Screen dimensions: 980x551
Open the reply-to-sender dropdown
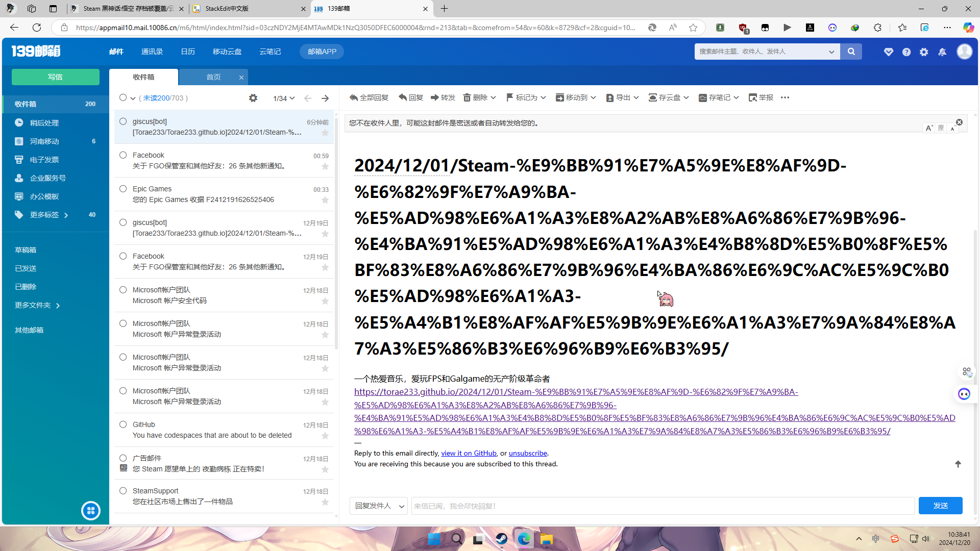click(379, 506)
